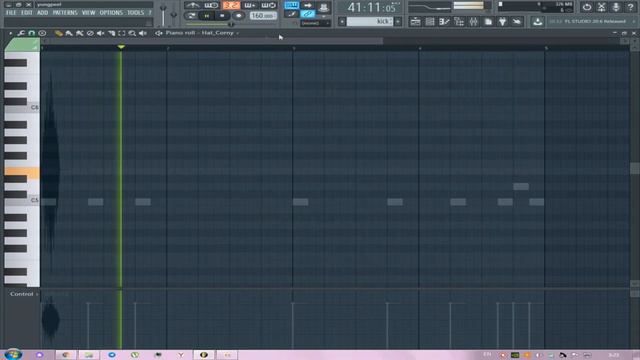
Task: Select the Delete tool in piano roll
Action: click(90, 33)
